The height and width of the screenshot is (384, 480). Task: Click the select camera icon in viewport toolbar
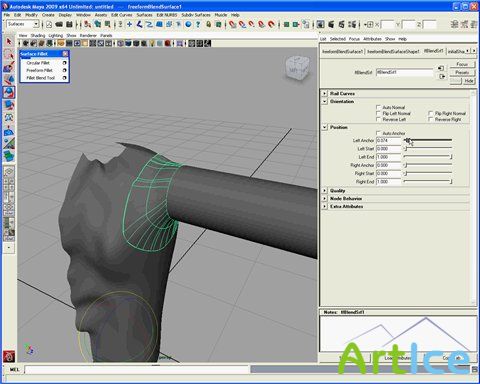point(25,43)
